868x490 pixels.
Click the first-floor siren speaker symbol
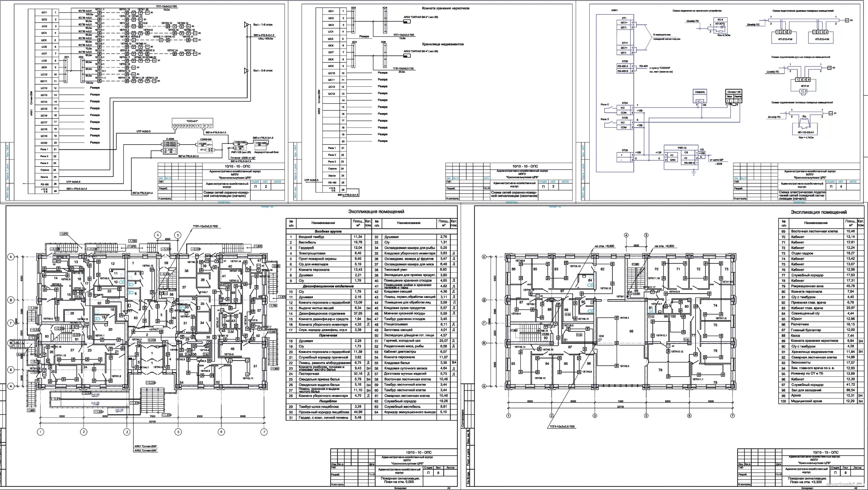(246, 25)
